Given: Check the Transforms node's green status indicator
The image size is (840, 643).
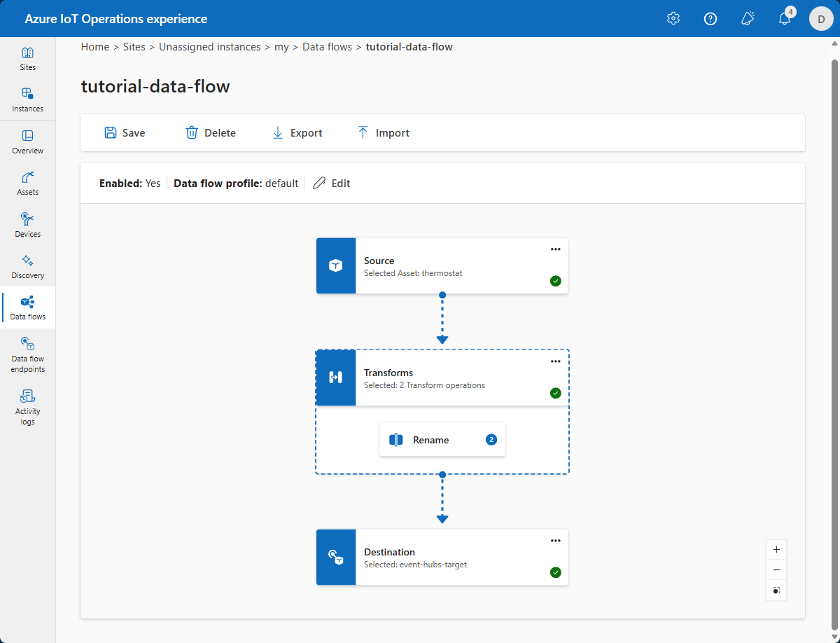Looking at the screenshot, I should coord(555,393).
